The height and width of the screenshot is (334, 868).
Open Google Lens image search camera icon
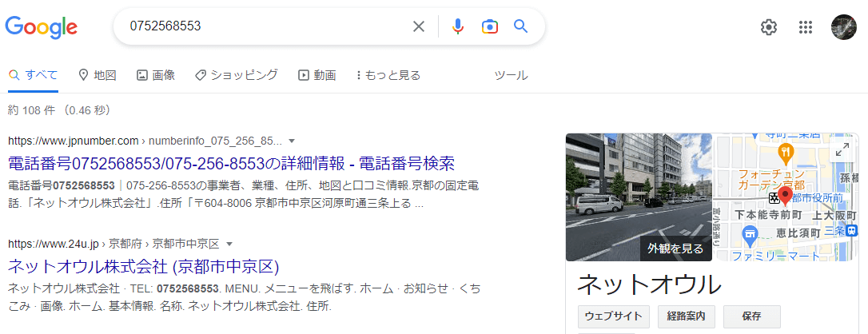tap(489, 26)
